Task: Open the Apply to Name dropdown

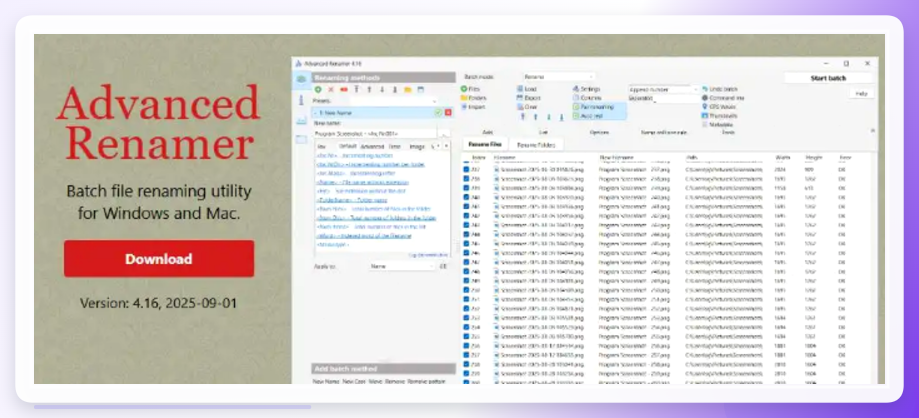Action: coord(402,266)
